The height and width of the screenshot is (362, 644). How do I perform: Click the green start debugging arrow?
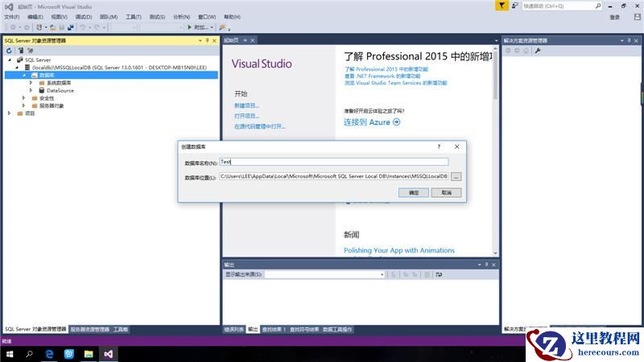click(189, 27)
